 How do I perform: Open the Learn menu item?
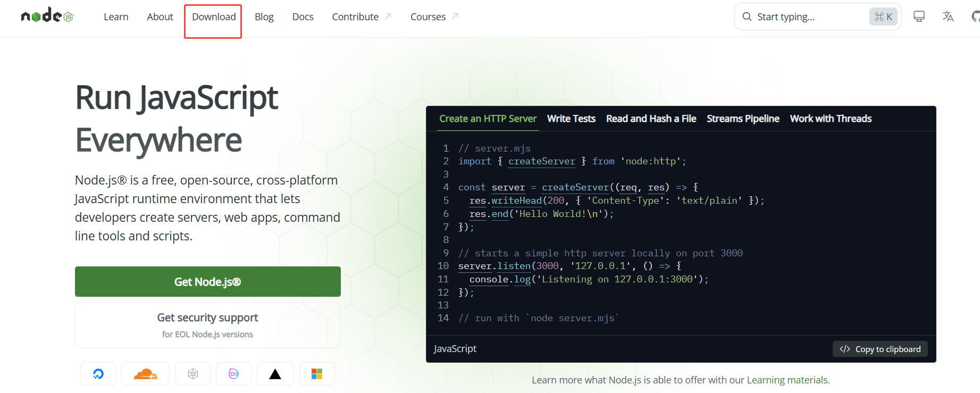point(116,17)
